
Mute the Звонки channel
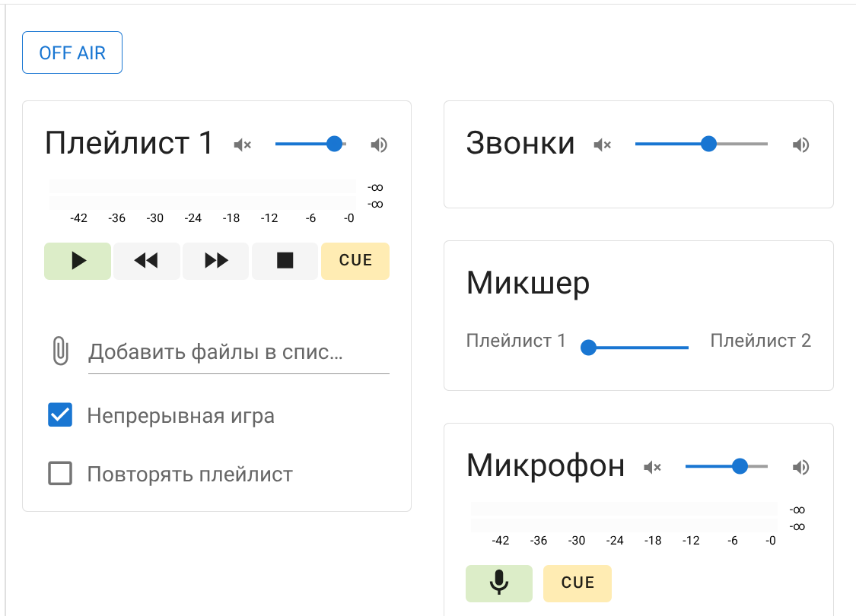(603, 144)
